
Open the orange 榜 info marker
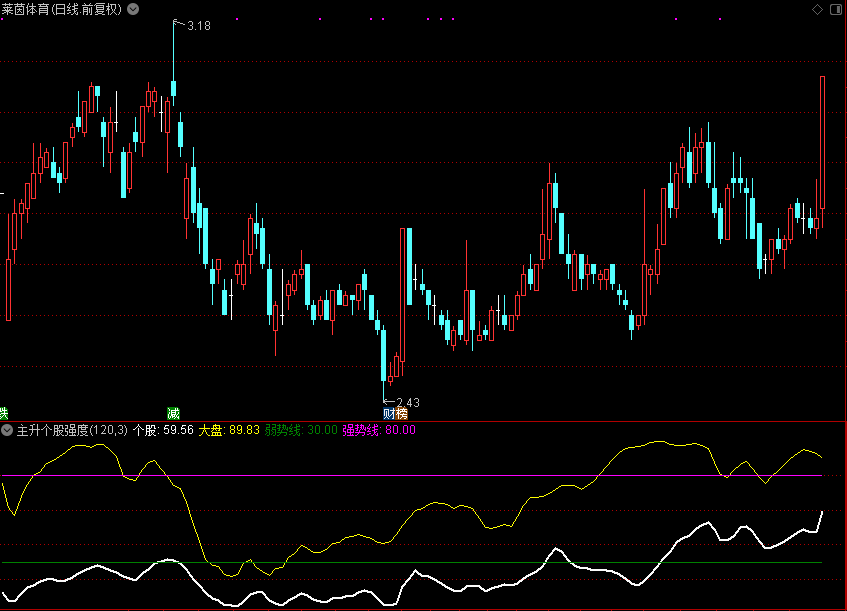401,414
